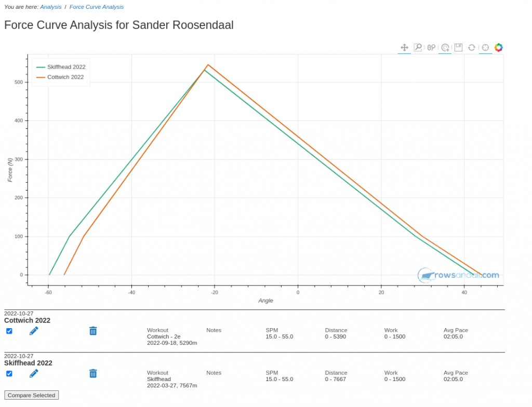532x407 pixels.
Task: Edit the Cottwich 2022 entry with the pencil
Action: 34,331
